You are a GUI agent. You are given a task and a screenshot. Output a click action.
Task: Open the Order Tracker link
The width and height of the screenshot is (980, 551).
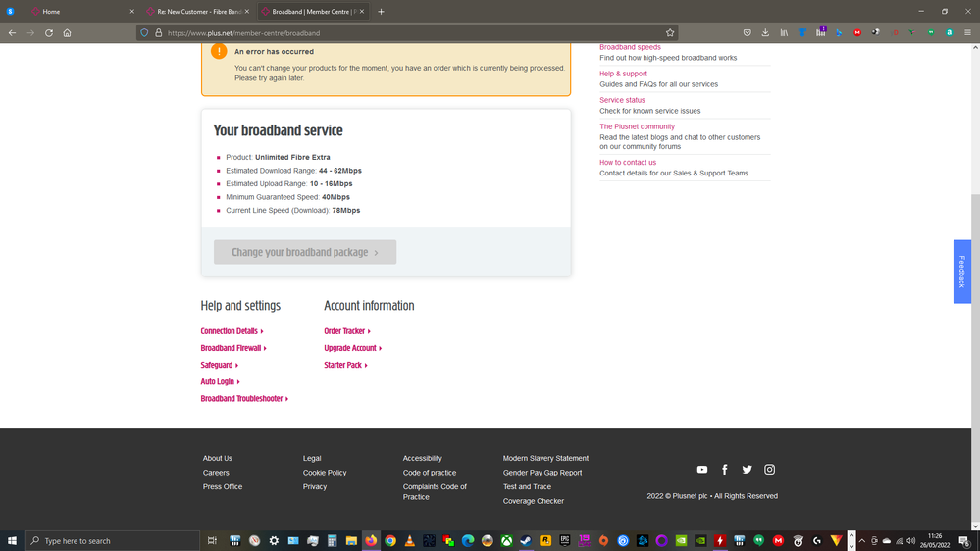(x=345, y=331)
